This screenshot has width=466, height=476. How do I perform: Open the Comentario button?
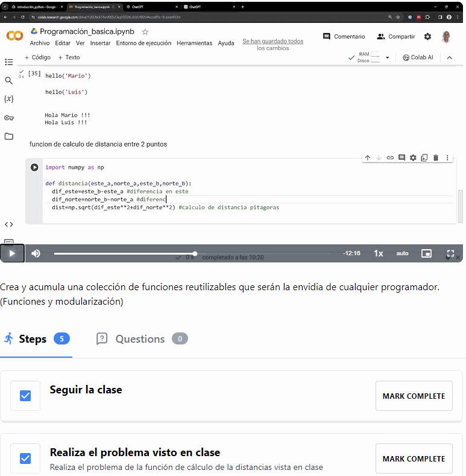344,36
